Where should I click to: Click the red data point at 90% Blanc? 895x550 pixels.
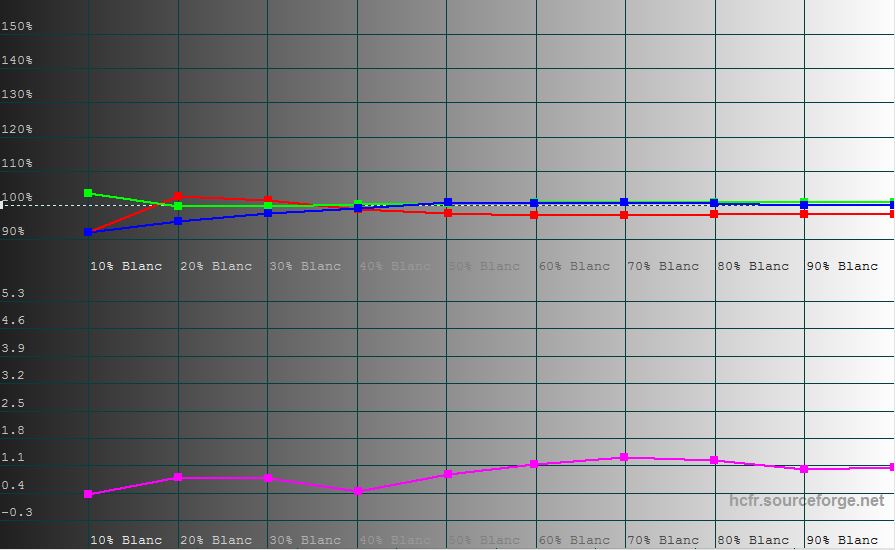(804, 214)
